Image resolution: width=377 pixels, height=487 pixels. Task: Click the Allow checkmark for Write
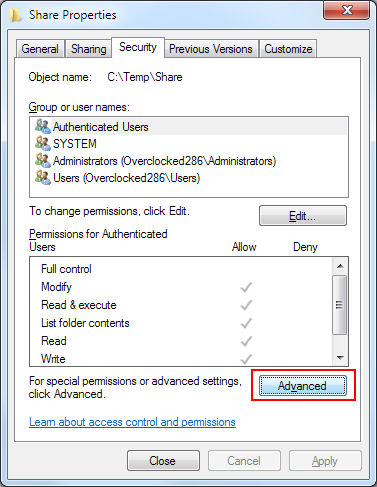click(x=246, y=359)
